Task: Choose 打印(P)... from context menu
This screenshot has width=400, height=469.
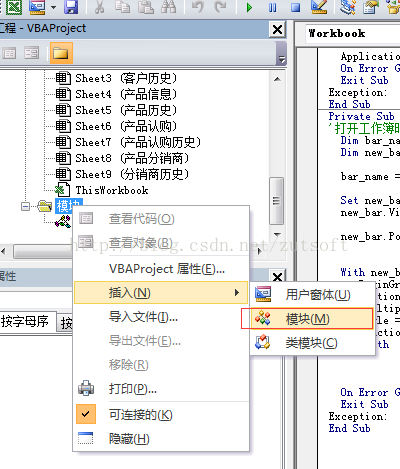Action: point(161,389)
